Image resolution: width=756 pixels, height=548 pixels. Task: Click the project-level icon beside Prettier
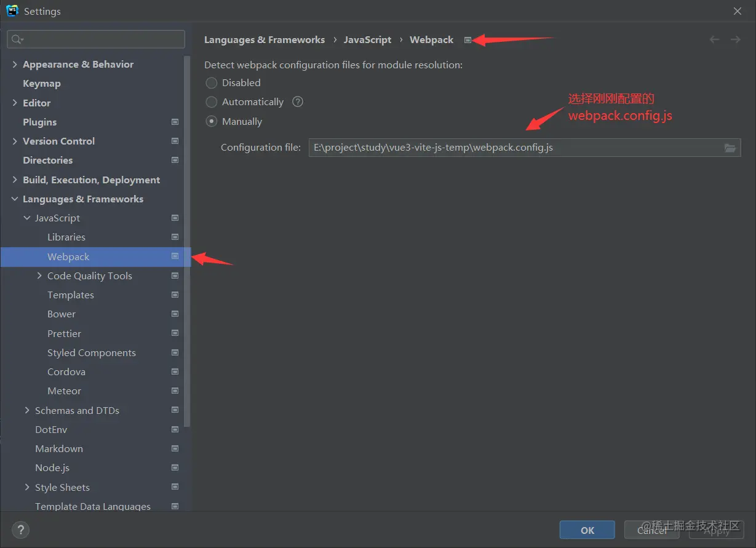(x=175, y=333)
